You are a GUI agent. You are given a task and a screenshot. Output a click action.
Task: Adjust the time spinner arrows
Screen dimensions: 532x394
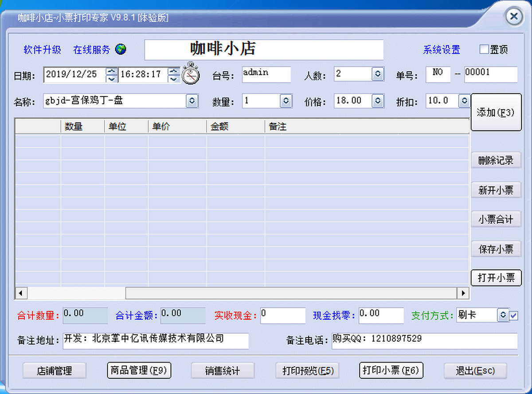pos(174,74)
